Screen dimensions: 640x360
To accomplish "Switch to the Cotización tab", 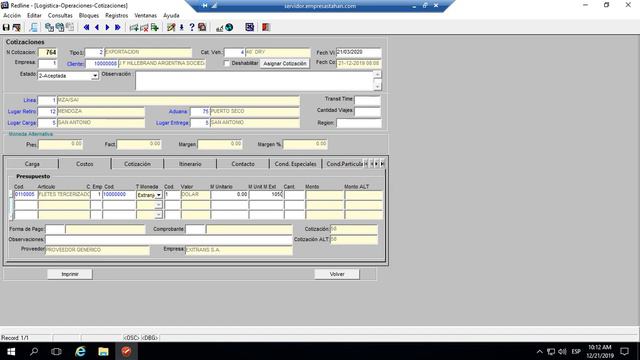I will [137, 164].
